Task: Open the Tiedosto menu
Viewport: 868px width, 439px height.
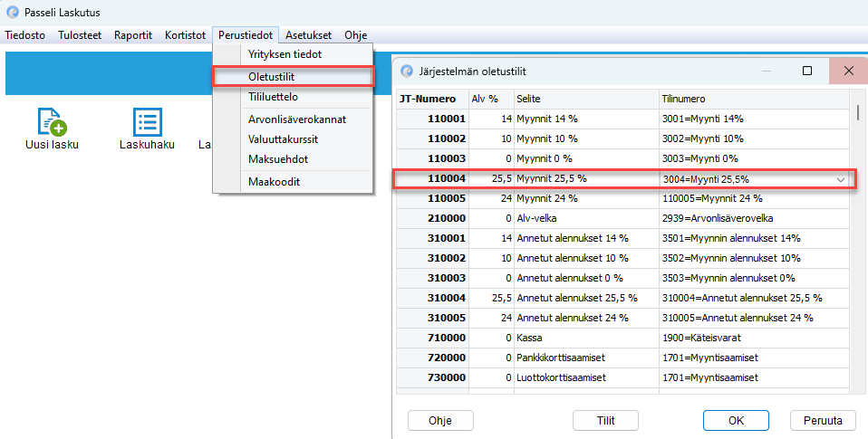Action: 25,35
